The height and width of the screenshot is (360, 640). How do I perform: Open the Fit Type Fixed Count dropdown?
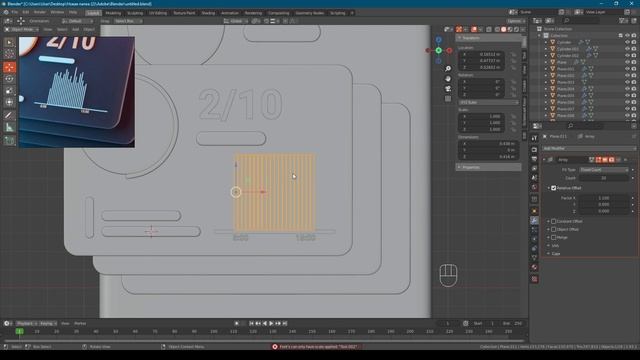604,170
